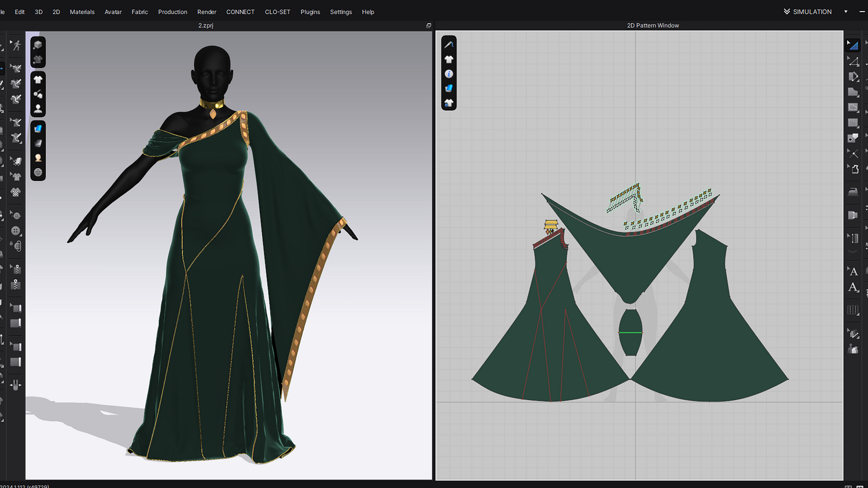Open the Avatar menu
The image size is (868, 488).
click(x=113, y=12)
